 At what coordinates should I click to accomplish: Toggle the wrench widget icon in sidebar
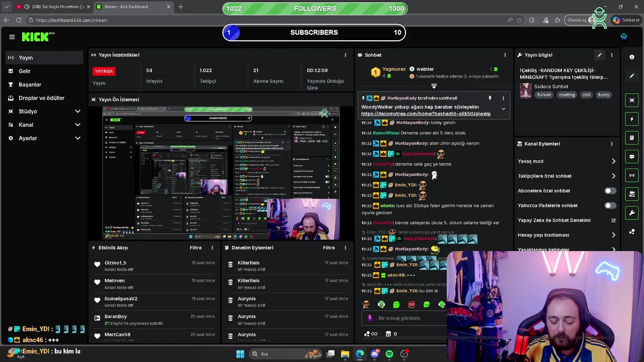[632, 213]
